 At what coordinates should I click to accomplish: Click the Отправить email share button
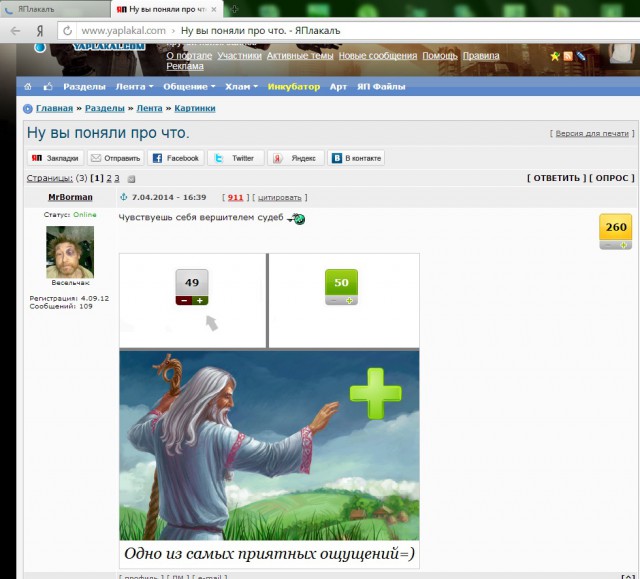(116, 158)
